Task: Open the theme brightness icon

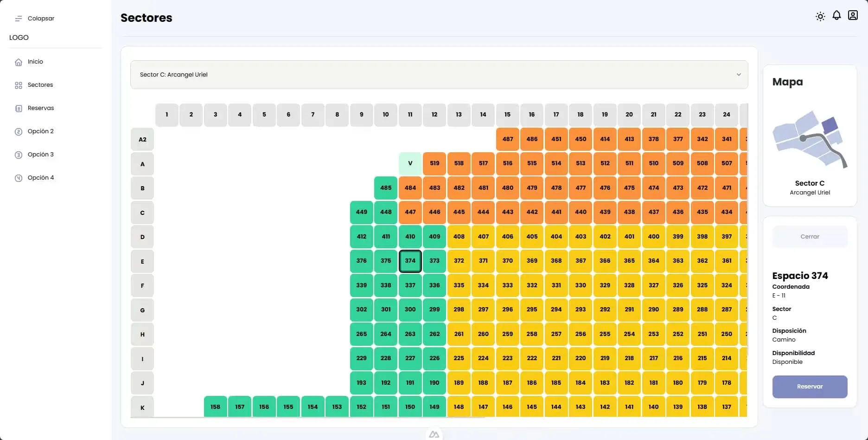Action: (820, 16)
